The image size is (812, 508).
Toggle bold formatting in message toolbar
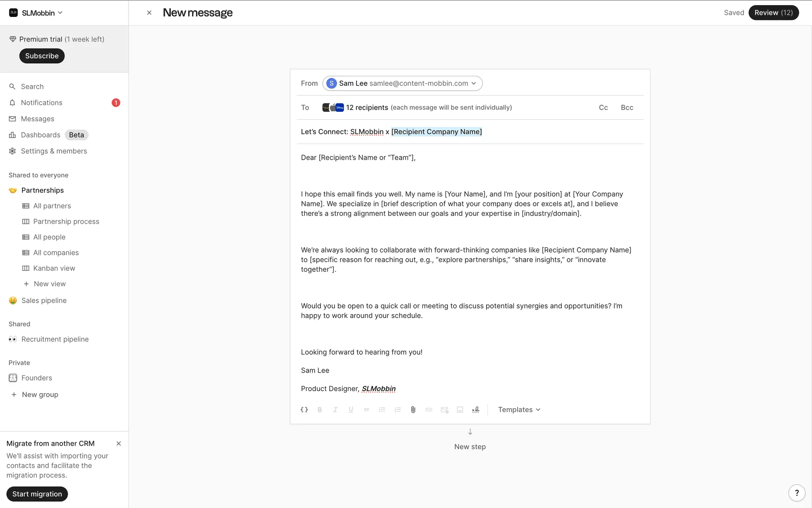click(x=320, y=410)
